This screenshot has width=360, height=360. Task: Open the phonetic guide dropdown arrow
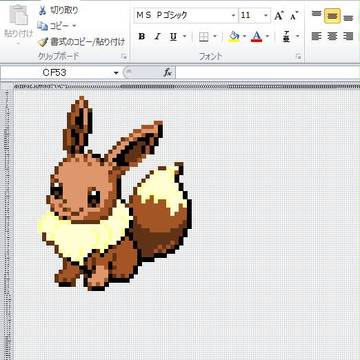(x=297, y=36)
